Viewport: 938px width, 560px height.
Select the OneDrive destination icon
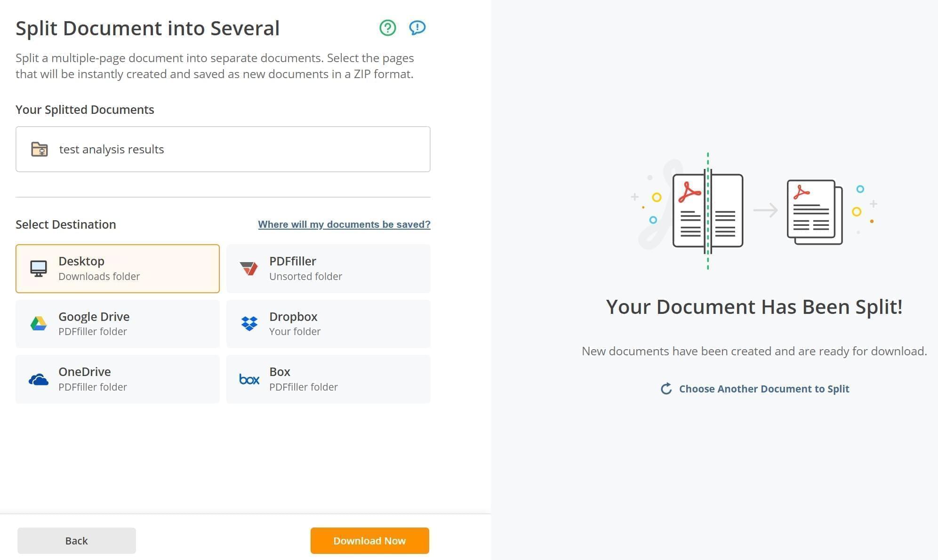click(x=38, y=378)
